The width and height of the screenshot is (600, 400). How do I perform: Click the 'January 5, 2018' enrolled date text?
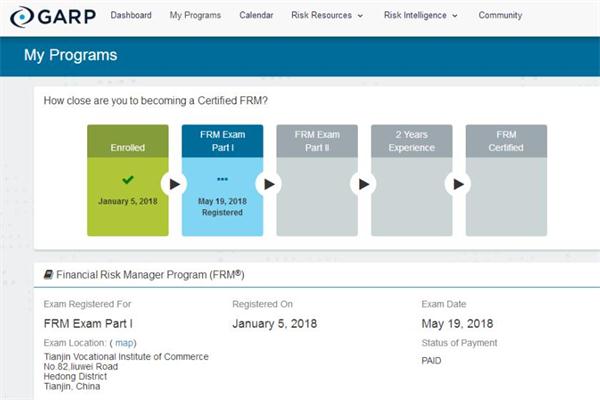[x=128, y=201]
